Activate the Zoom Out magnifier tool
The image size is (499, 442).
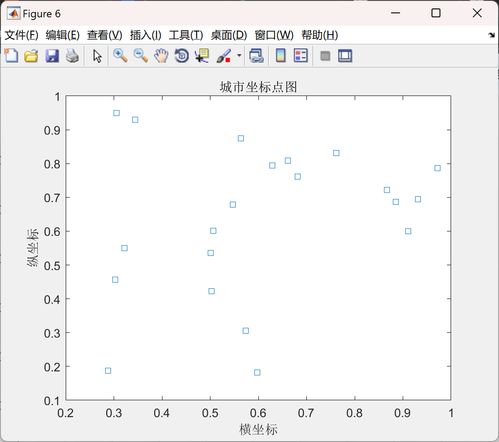click(141, 56)
